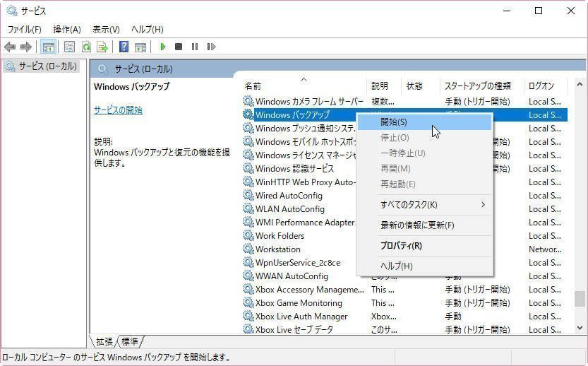Image resolution: width=588 pixels, height=366 pixels.
Task: Click Networ... logon cell of Workstation
Action: 545,249
